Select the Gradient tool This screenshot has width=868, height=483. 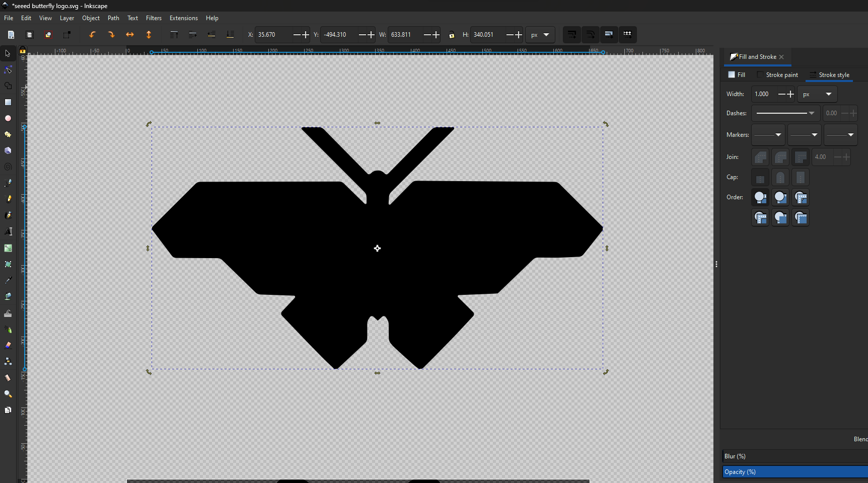tap(8, 248)
